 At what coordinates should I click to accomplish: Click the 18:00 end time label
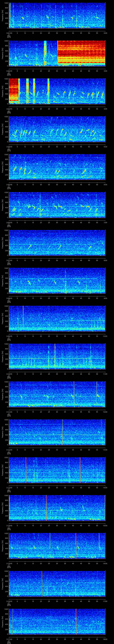105,639
